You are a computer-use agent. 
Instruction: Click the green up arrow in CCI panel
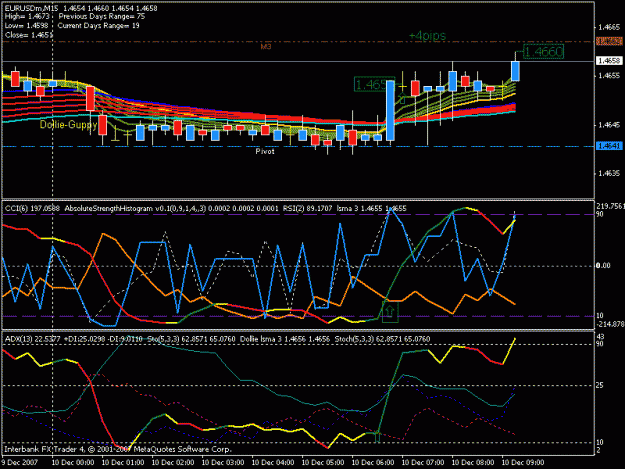(x=390, y=312)
